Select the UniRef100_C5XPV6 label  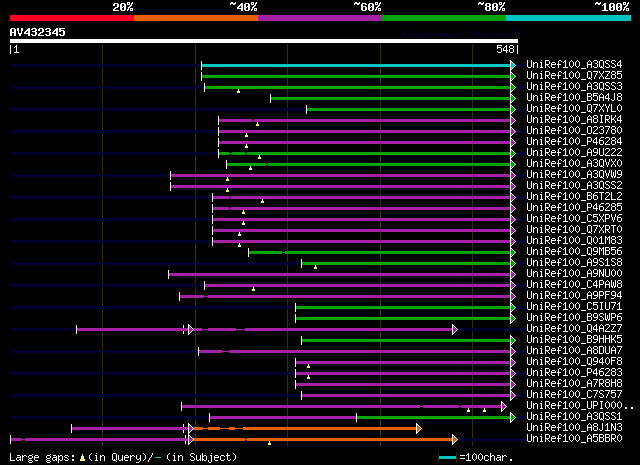[x=574, y=219]
